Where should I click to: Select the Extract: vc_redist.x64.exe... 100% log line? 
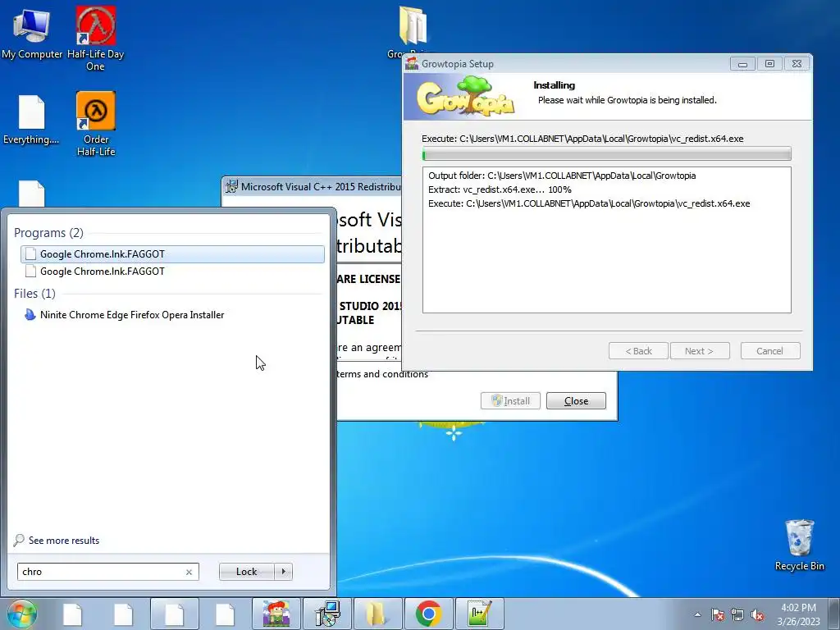point(500,189)
